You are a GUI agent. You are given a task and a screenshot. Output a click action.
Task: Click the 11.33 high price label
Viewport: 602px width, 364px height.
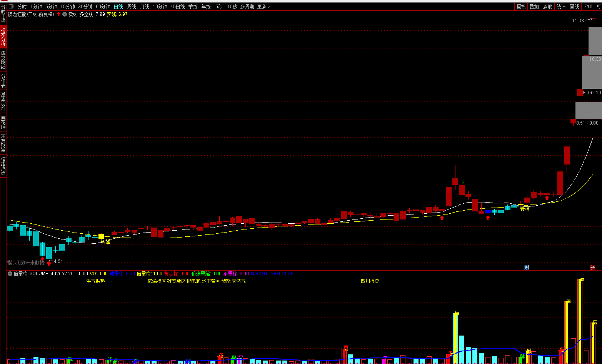578,21
